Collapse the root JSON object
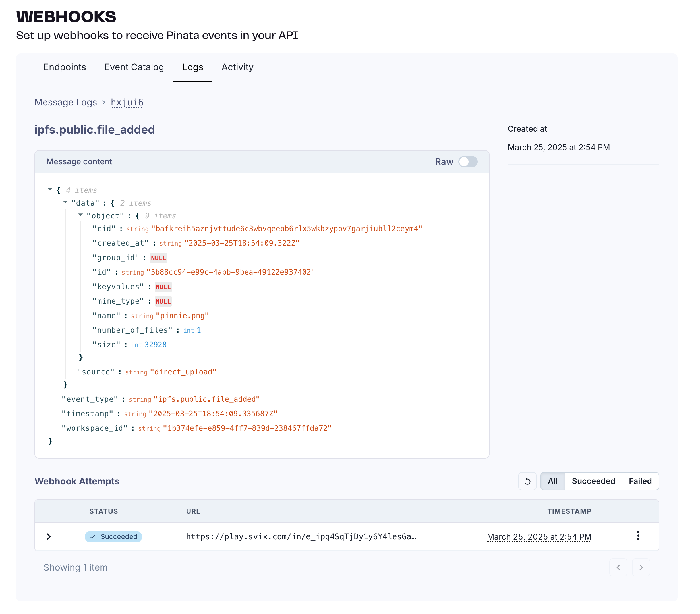The width and height of the screenshot is (700, 614). pyautogui.click(x=50, y=189)
